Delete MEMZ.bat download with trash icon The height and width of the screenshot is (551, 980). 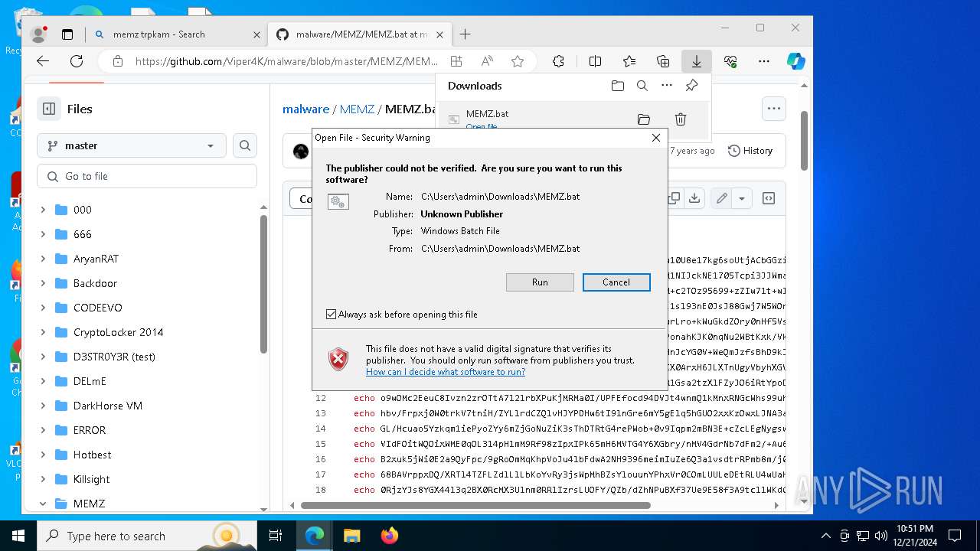tap(681, 119)
